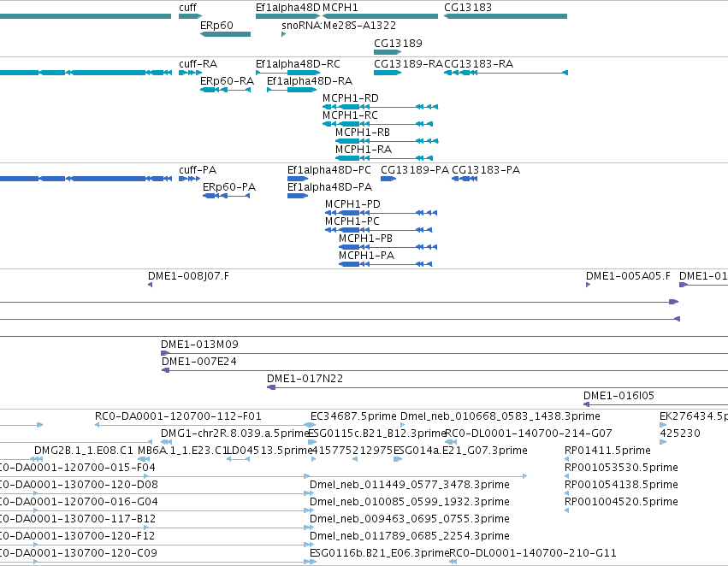The image size is (728, 566).
Task: Select MCPH1-RA transcript
Action: (x=384, y=158)
